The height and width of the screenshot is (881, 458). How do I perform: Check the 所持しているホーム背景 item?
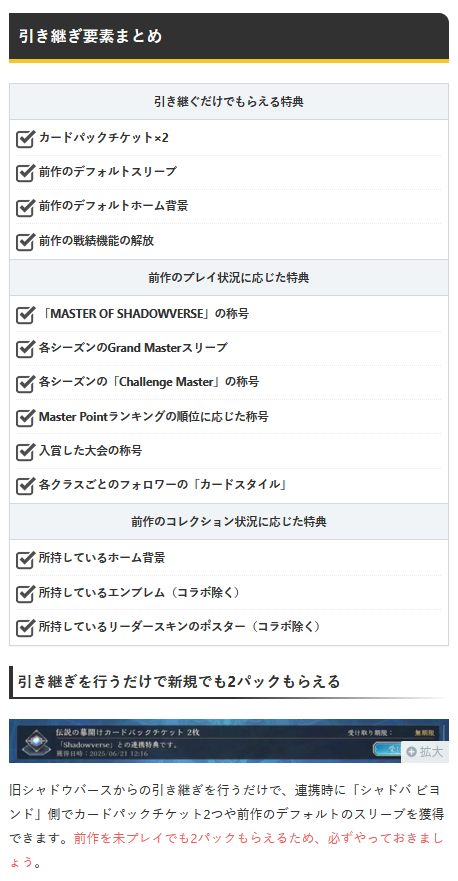(25, 560)
